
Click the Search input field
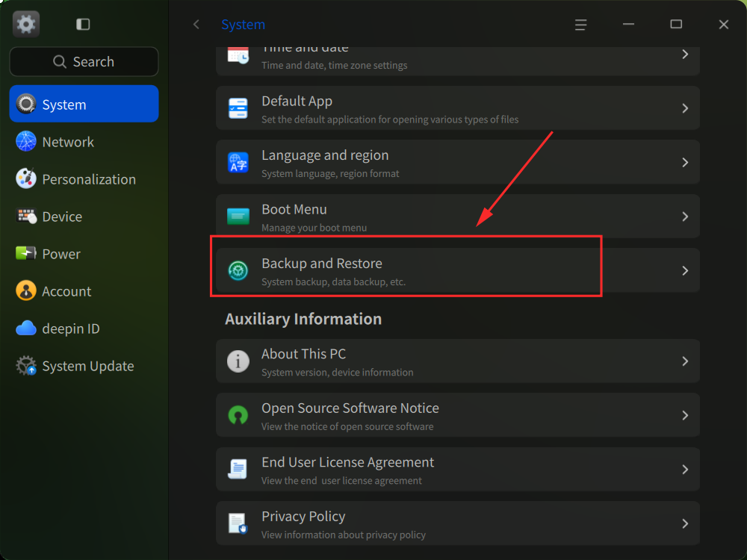(x=84, y=61)
